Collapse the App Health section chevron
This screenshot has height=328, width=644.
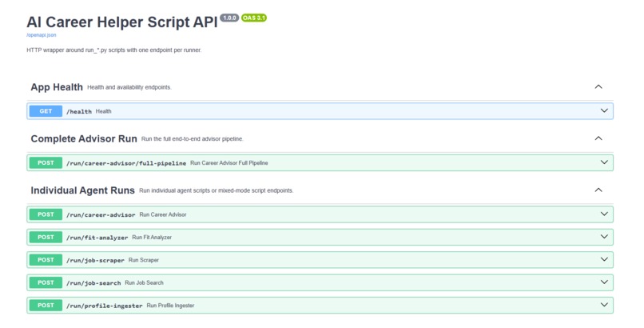tap(598, 86)
